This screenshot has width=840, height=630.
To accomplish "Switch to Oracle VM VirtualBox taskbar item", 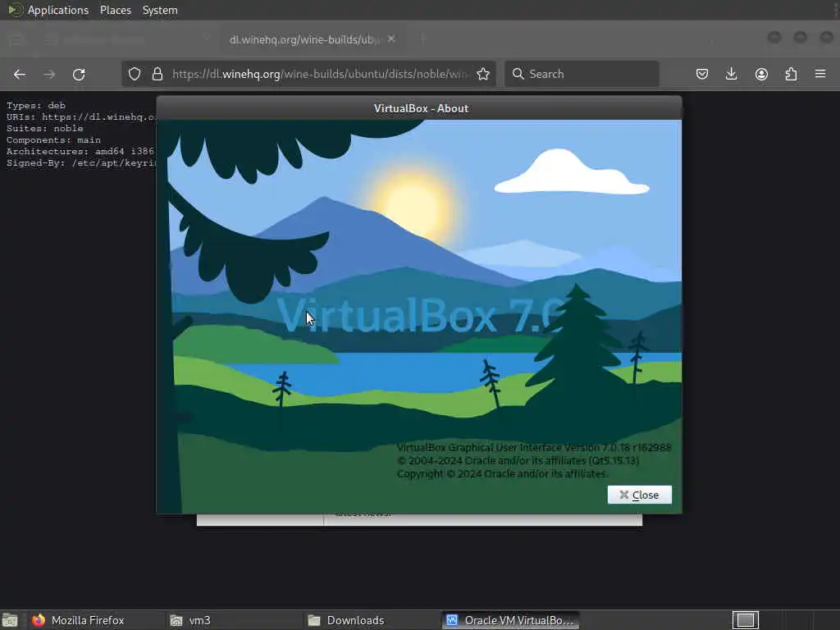I will 510,620.
